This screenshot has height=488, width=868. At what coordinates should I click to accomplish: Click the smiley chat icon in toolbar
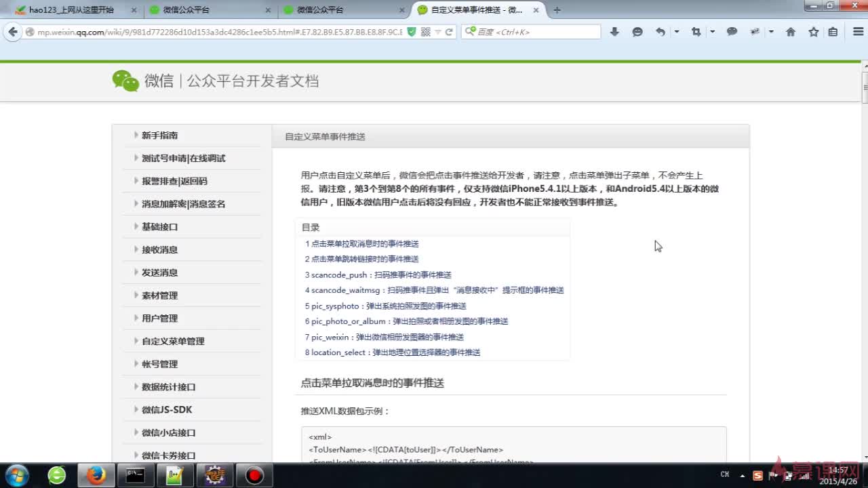[637, 32]
